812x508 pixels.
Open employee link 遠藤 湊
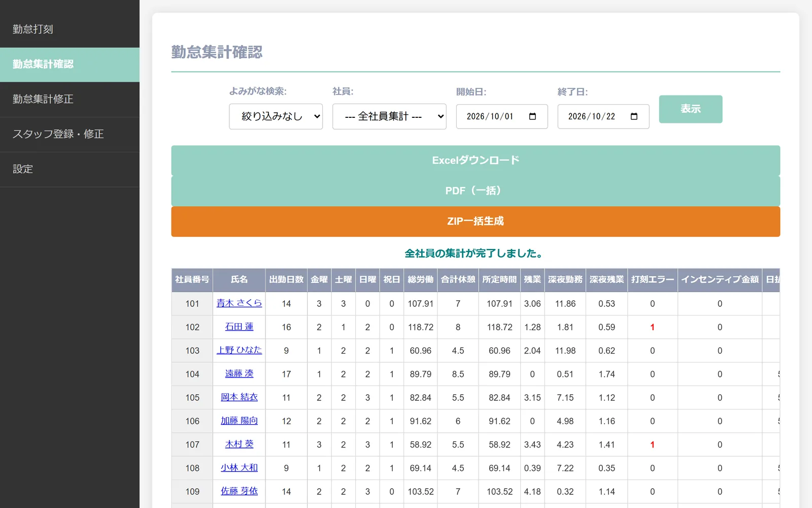(x=239, y=373)
